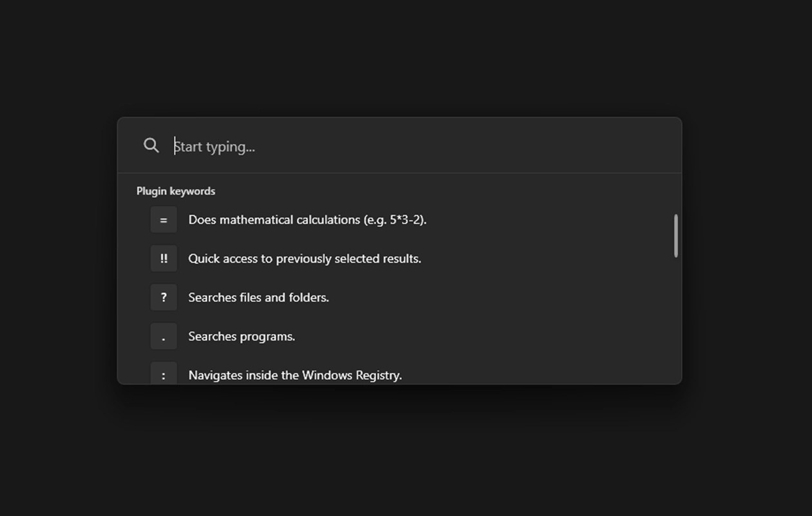The height and width of the screenshot is (516, 812).
Task: Click the Plugin keywords section header
Action: click(175, 191)
